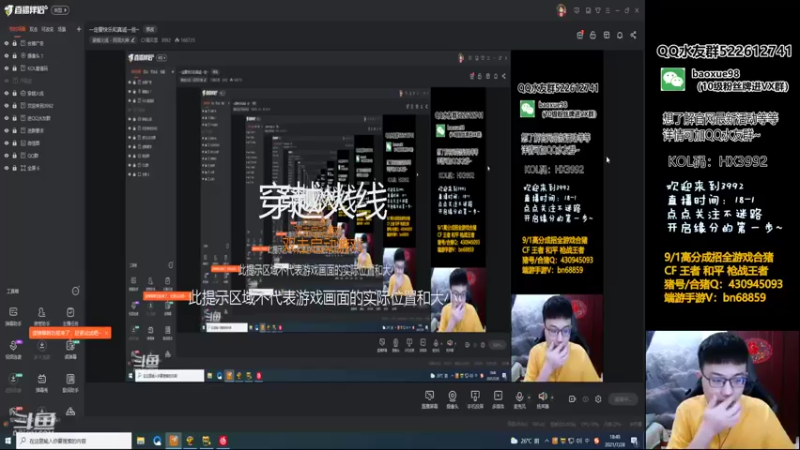This screenshot has width=800, height=450.
Task: Open the 房管助手 tool
Action: pyautogui.click(x=42, y=316)
